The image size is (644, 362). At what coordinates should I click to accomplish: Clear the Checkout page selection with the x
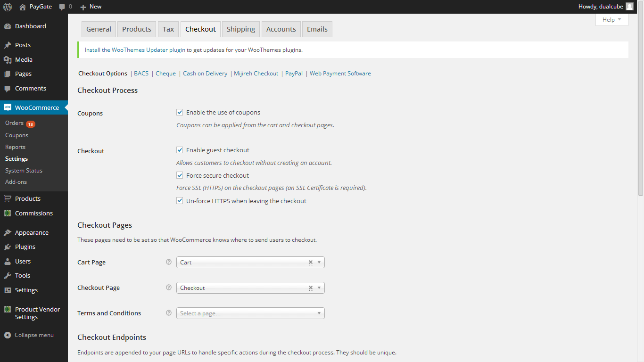tap(311, 288)
